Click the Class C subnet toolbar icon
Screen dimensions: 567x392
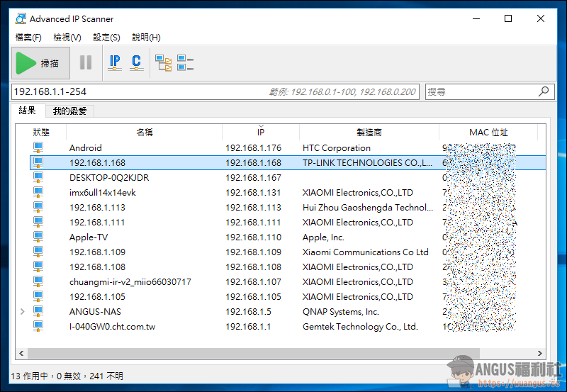[137, 63]
